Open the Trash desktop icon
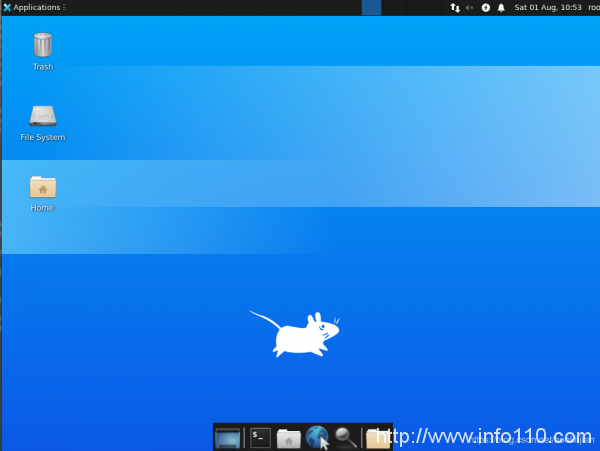This screenshot has width=600, height=451. click(x=42, y=45)
